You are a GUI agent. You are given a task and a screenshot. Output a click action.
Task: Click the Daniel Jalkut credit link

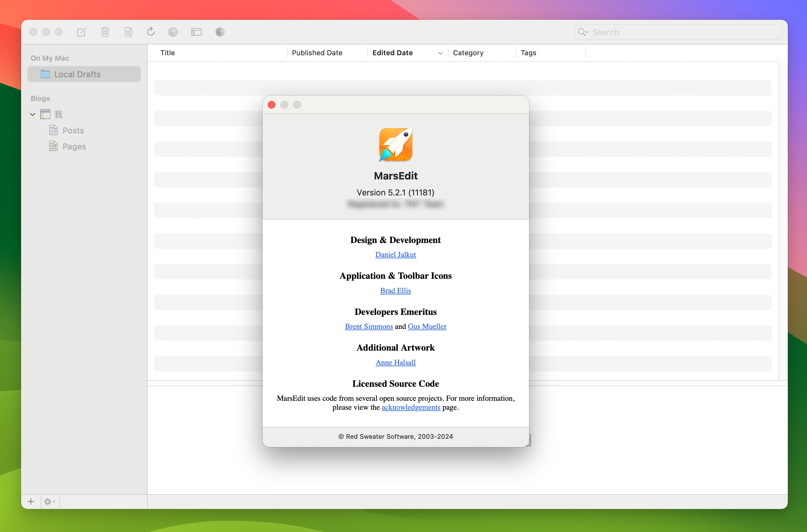[x=396, y=254]
